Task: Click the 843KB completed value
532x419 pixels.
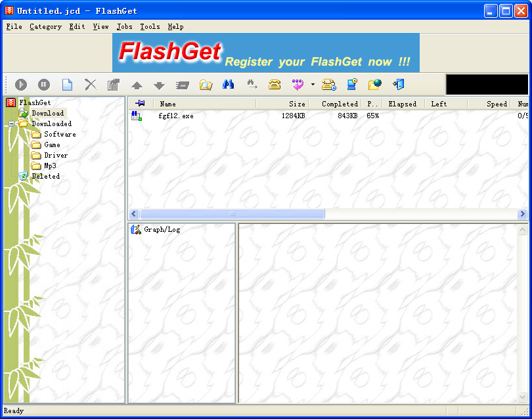Action: click(347, 116)
